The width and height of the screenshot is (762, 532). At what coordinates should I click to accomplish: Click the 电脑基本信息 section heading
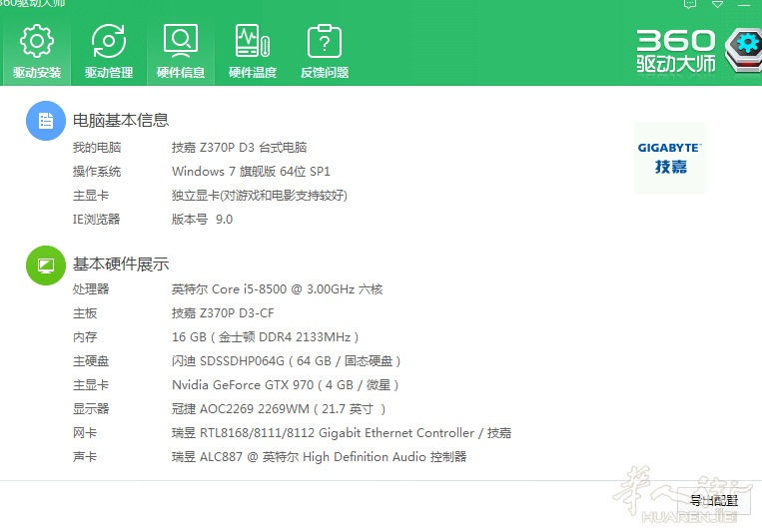[x=121, y=120]
